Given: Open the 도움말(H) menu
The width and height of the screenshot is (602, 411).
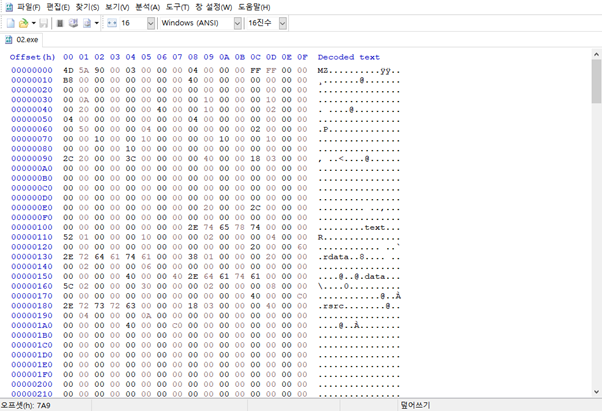Looking at the screenshot, I should click(254, 7).
